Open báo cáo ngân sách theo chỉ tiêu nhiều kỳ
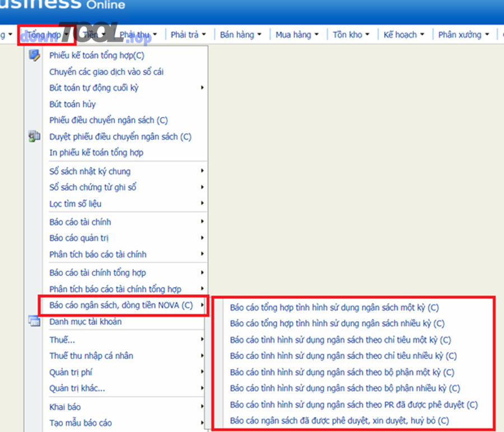Screen dimensions: 504x432 343,356
